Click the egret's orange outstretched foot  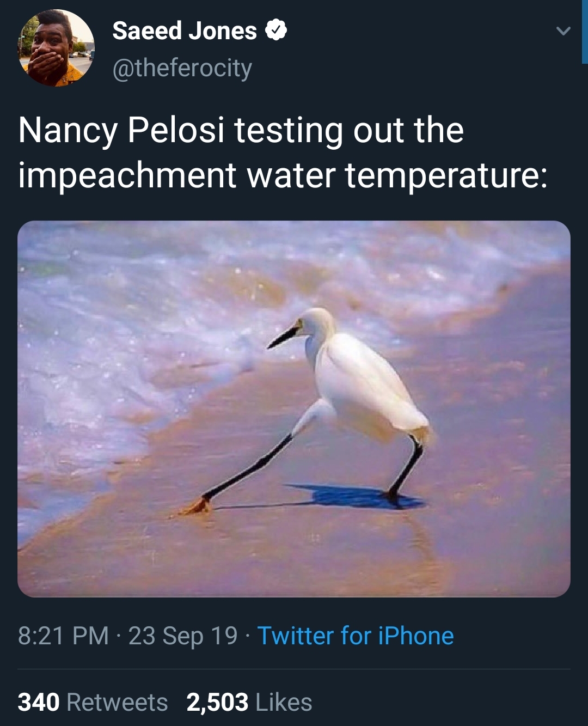[195, 507]
